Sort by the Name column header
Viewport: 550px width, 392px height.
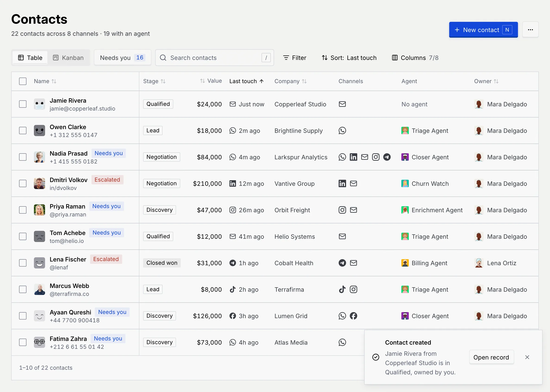point(45,81)
